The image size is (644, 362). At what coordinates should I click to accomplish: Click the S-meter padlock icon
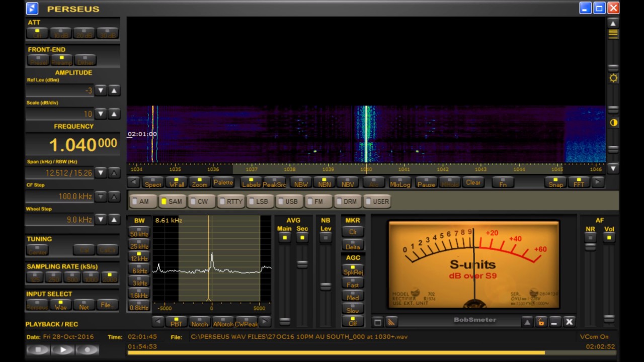click(x=541, y=322)
